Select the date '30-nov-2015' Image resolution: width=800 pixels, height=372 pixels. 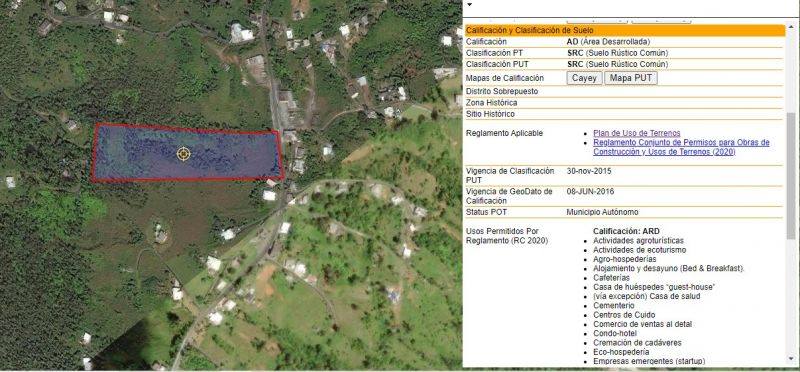tap(589, 171)
